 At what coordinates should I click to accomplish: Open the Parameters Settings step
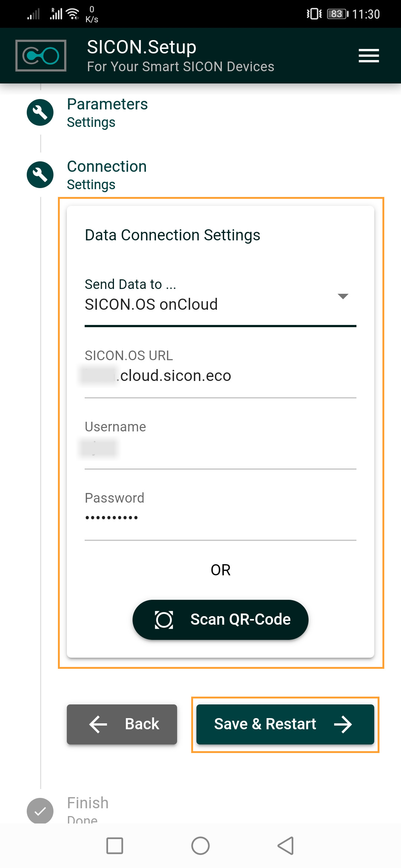pyautogui.click(x=107, y=112)
